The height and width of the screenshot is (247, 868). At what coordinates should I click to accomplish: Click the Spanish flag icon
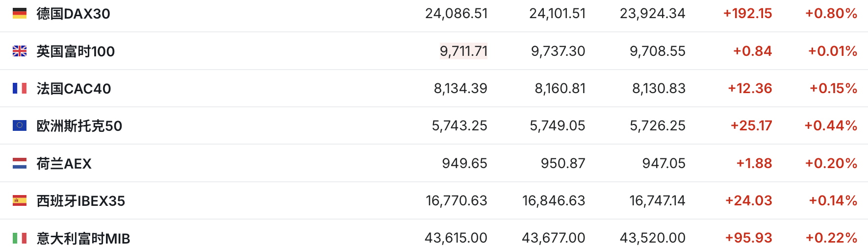coord(20,200)
